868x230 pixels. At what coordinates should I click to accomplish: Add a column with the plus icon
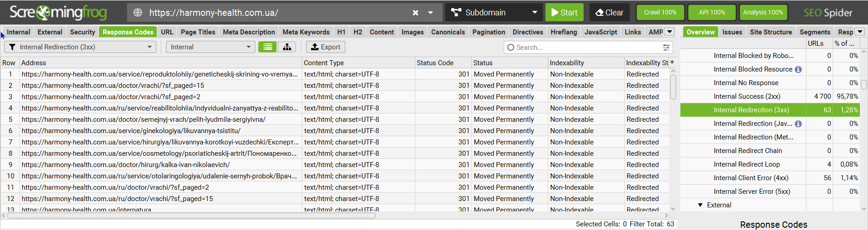click(x=672, y=62)
